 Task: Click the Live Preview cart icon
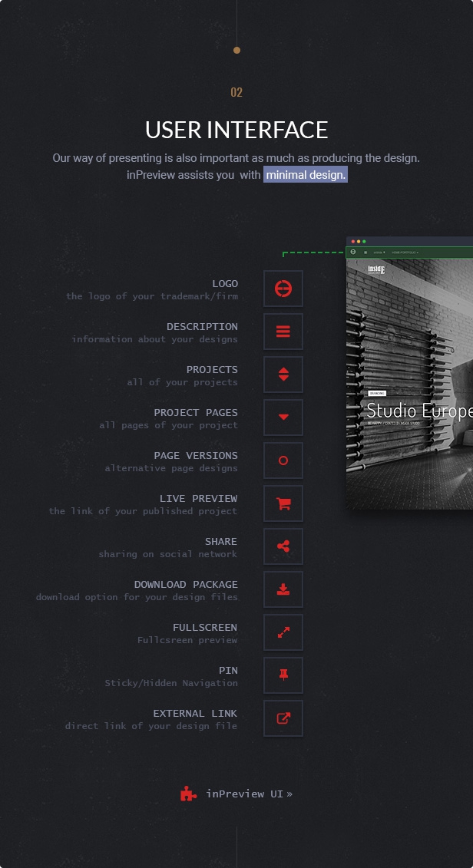click(x=283, y=503)
